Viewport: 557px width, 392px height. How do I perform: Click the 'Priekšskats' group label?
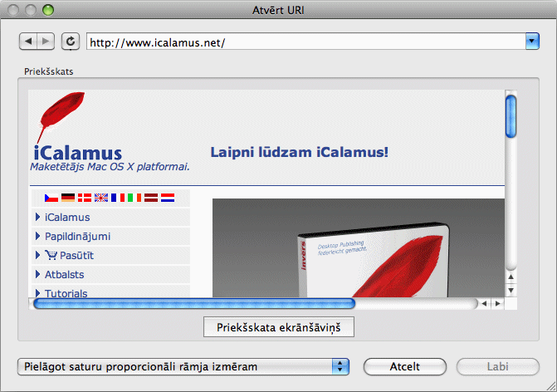pyautogui.click(x=49, y=71)
